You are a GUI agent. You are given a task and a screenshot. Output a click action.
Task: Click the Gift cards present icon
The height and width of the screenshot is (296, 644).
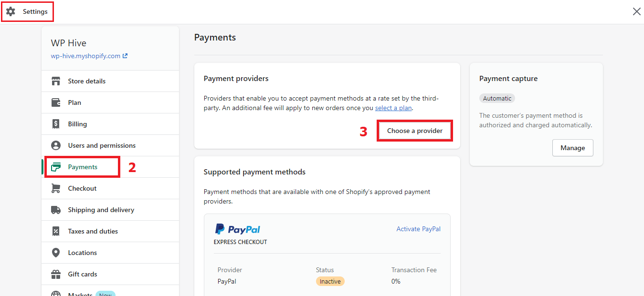[56, 274]
